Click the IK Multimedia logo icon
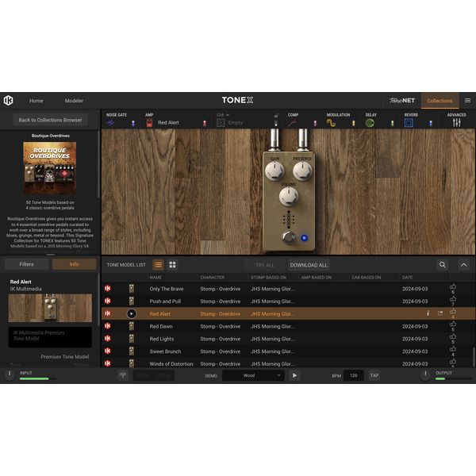Screen dimensions: 476x476 coord(8,101)
